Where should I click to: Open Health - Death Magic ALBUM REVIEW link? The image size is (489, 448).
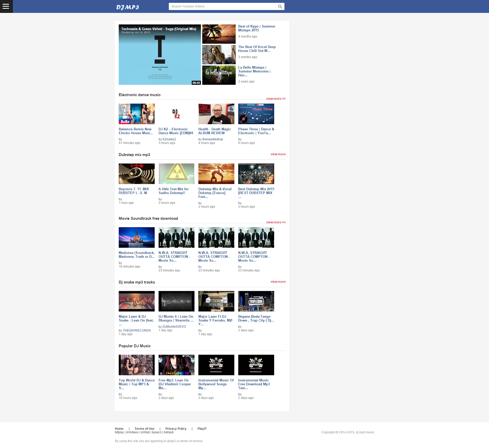215,131
